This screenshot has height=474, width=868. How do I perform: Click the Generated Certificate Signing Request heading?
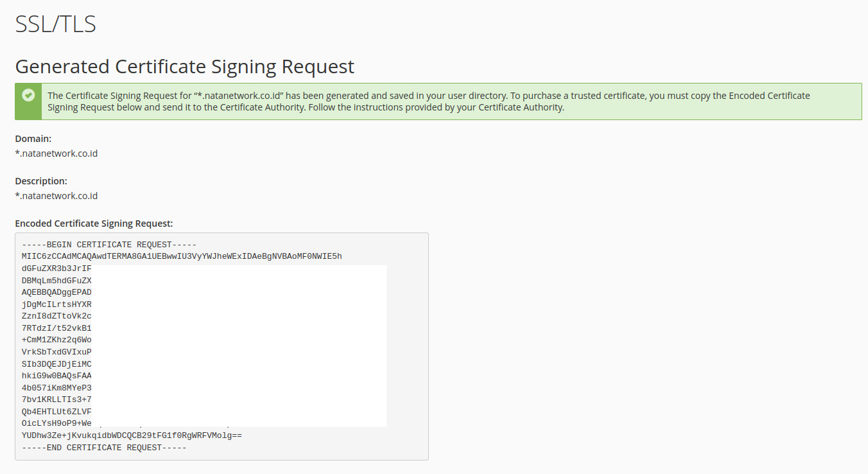(184, 66)
